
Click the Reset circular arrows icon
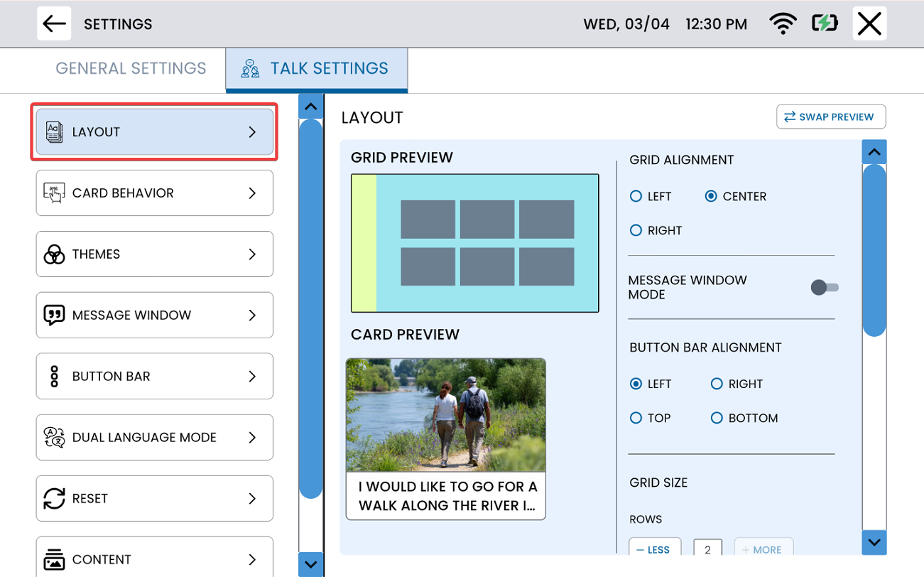tap(54, 499)
